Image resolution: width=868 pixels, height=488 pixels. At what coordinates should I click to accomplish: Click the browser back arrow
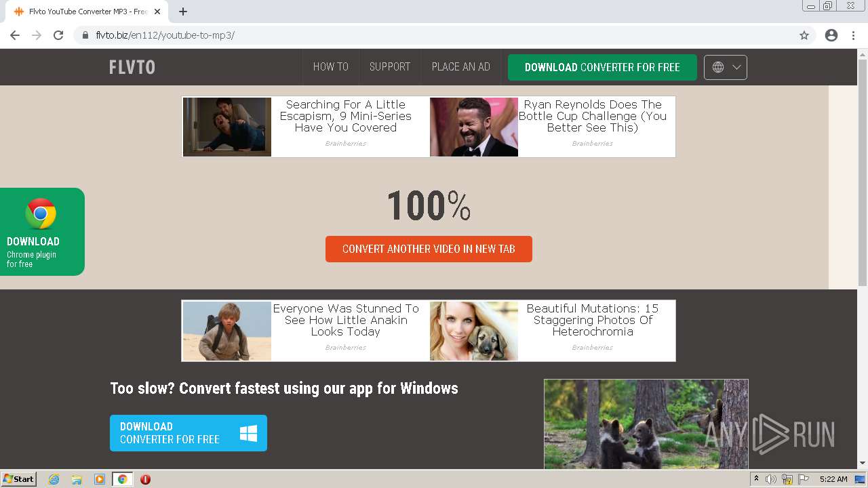pyautogui.click(x=15, y=35)
